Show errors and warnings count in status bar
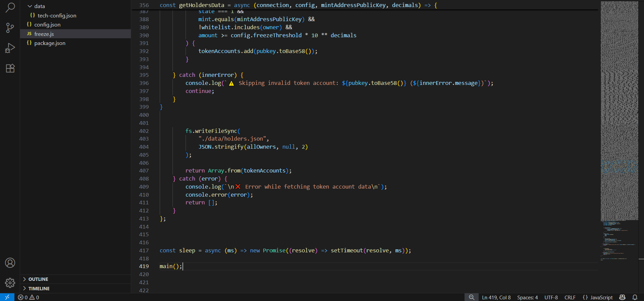 29,297
